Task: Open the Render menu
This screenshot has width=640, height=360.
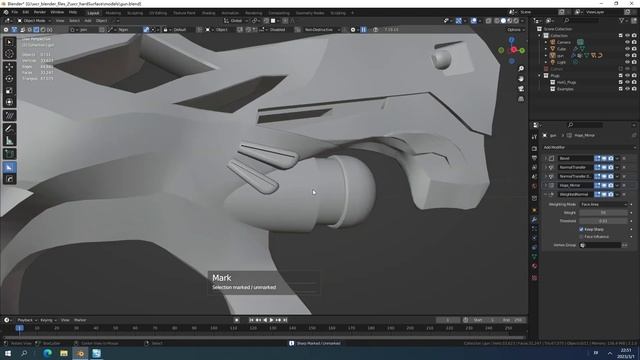Action: click(x=40, y=12)
